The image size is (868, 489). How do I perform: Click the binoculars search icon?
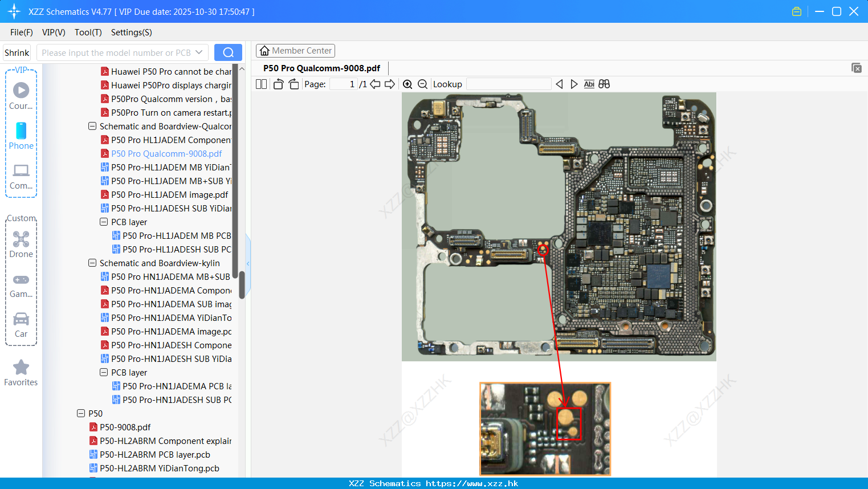(x=604, y=84)
